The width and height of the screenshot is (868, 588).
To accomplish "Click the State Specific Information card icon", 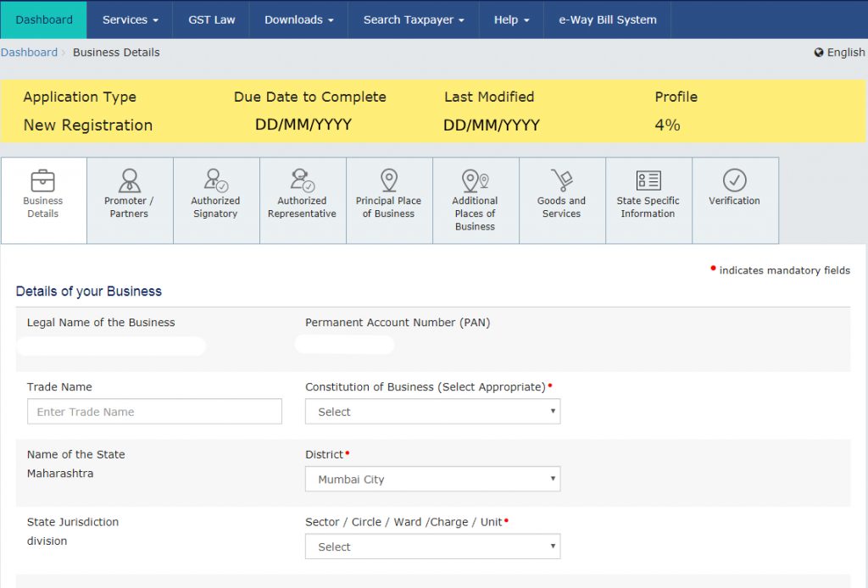I will point(648,180).
